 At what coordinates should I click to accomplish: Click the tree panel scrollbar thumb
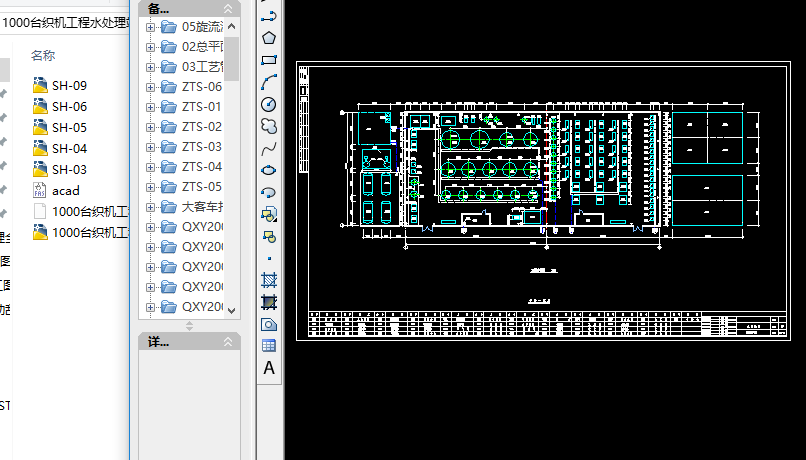[231, 59]
